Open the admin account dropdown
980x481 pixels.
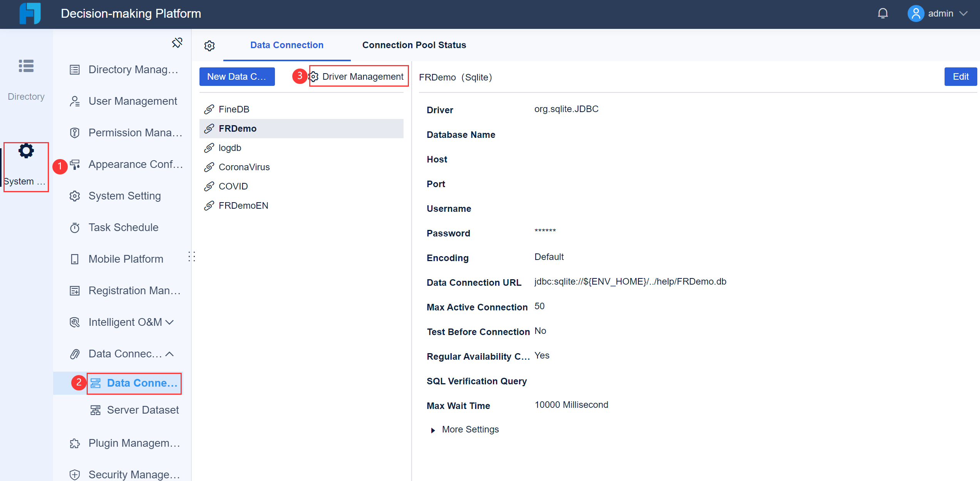(964, 13)
